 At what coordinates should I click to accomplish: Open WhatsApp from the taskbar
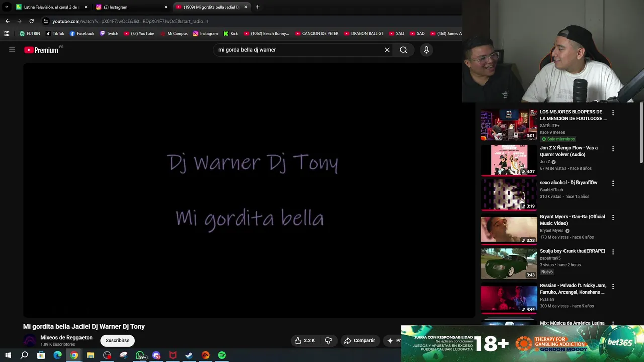pyautogui.click(x=140, y=355)
